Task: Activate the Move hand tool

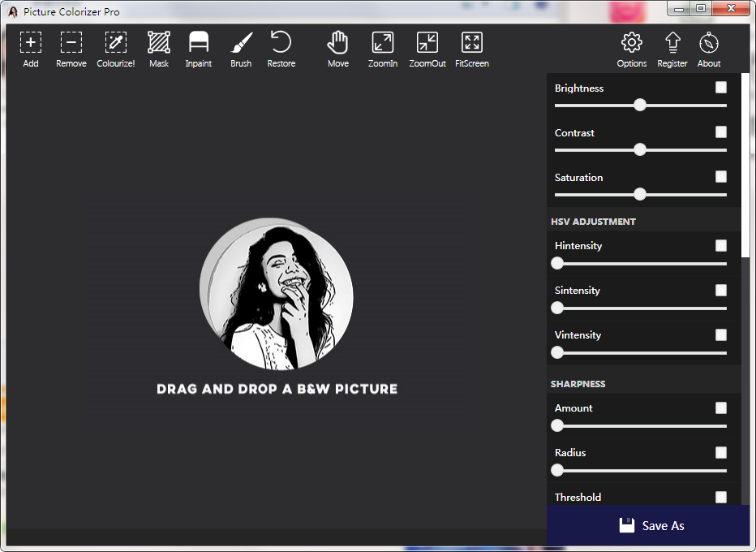Action: click(x=337, y=43)
